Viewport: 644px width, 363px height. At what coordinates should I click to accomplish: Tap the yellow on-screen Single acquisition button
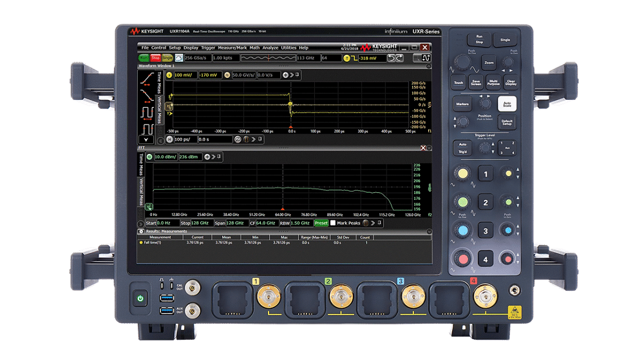[x=167, y=58]
